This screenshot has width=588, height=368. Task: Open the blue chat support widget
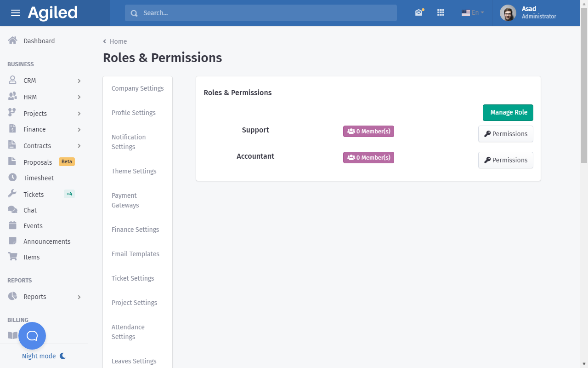click(32, 336)
